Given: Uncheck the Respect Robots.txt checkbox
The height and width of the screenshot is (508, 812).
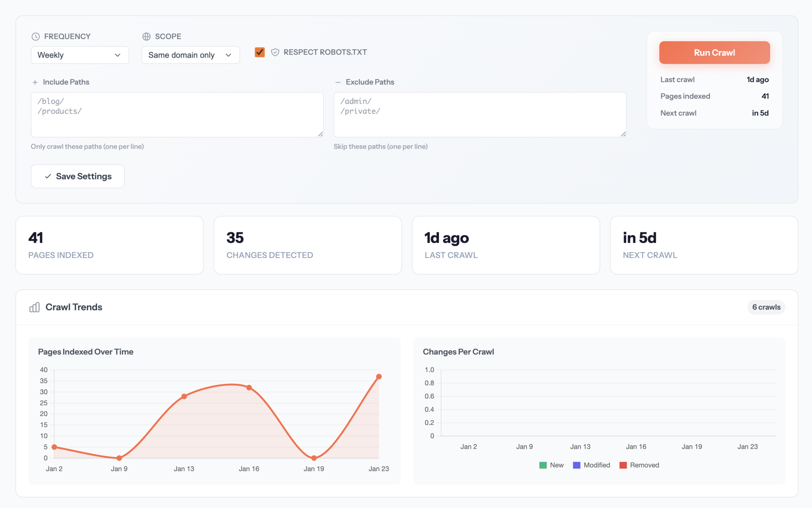Looking at the screenshot, I should click(259, 52).
